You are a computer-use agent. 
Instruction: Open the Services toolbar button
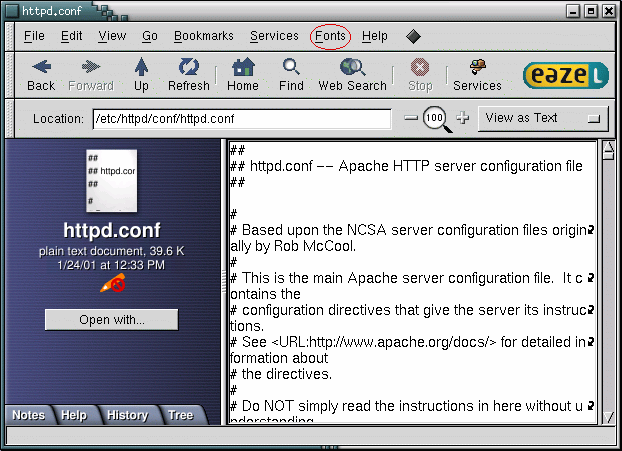(477, 75)
